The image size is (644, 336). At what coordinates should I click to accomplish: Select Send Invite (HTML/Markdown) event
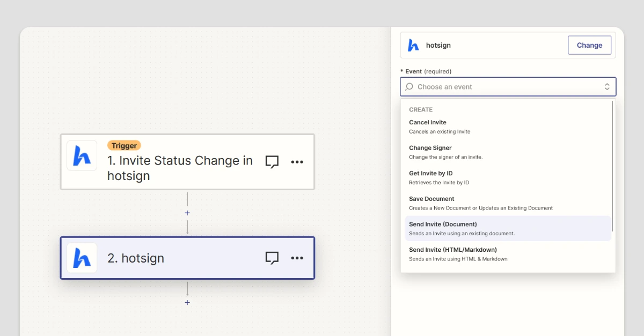coord(508,254)
